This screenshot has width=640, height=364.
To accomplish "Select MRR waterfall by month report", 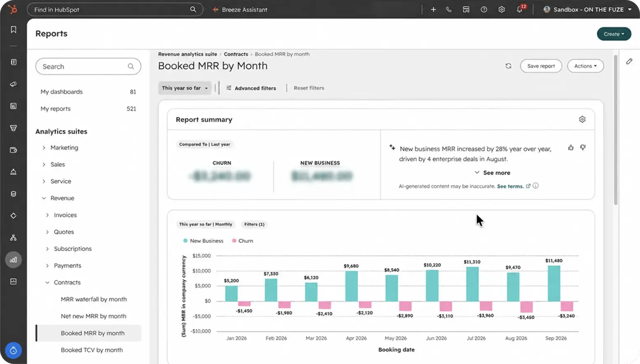I will (93, 300).
